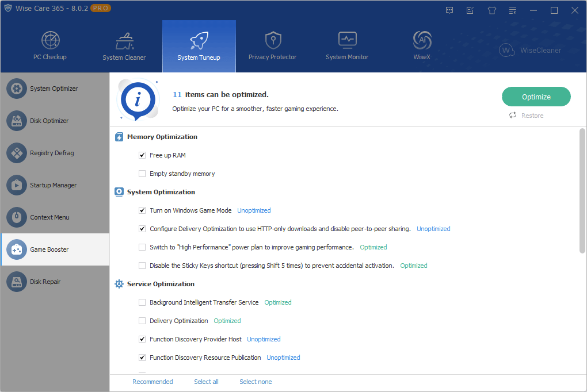The width and height of the screenshot is (587, 392).
Task: Click the green Optimize button
Action: (x=536, y=97)
